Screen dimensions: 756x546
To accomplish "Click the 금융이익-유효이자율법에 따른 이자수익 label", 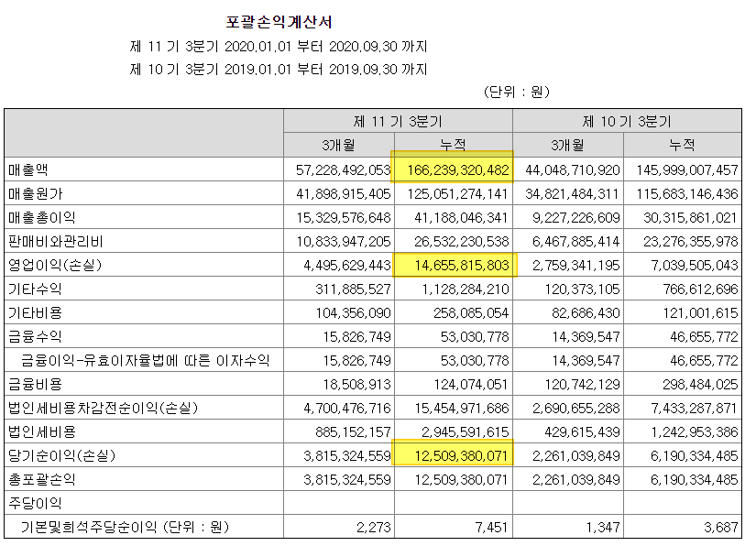I will pyautogui.click(x=145, y=360).
